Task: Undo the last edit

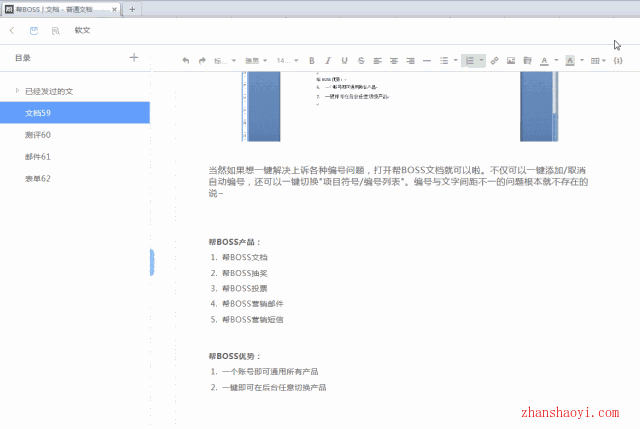Action: [186, 61]
